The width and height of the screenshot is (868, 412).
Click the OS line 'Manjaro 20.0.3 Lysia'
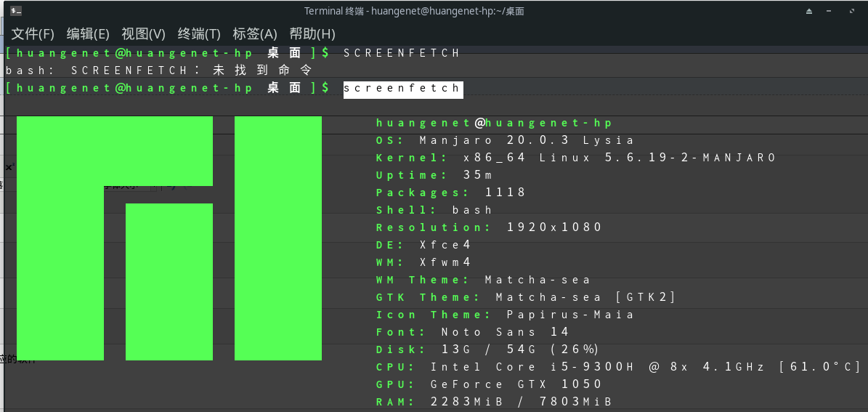tap(505, 141)
